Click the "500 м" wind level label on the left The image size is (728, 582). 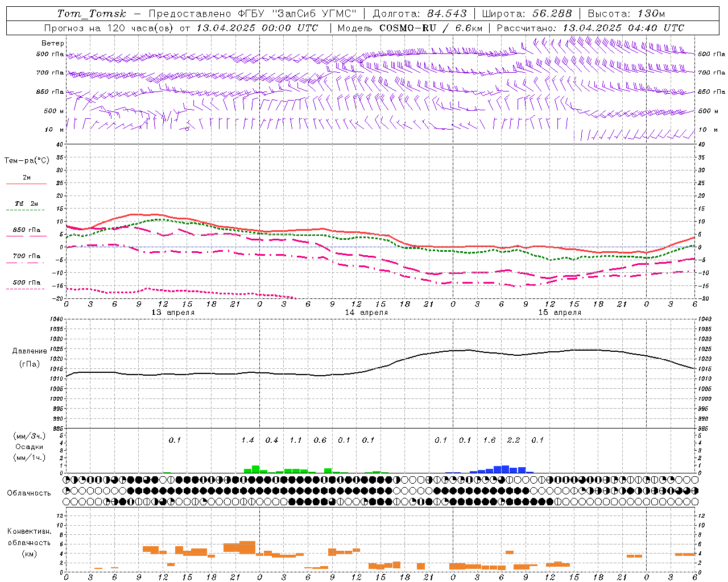tap(54, 111)
